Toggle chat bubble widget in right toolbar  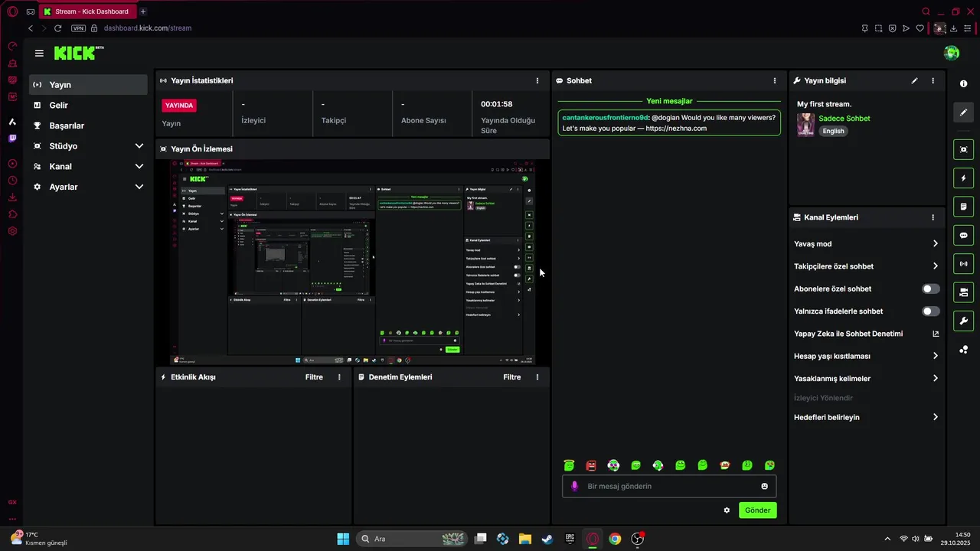click(963, 235)
